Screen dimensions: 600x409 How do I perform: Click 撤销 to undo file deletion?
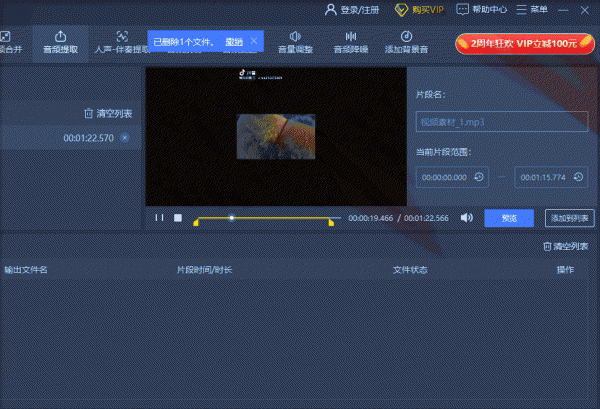coord(234,42)
